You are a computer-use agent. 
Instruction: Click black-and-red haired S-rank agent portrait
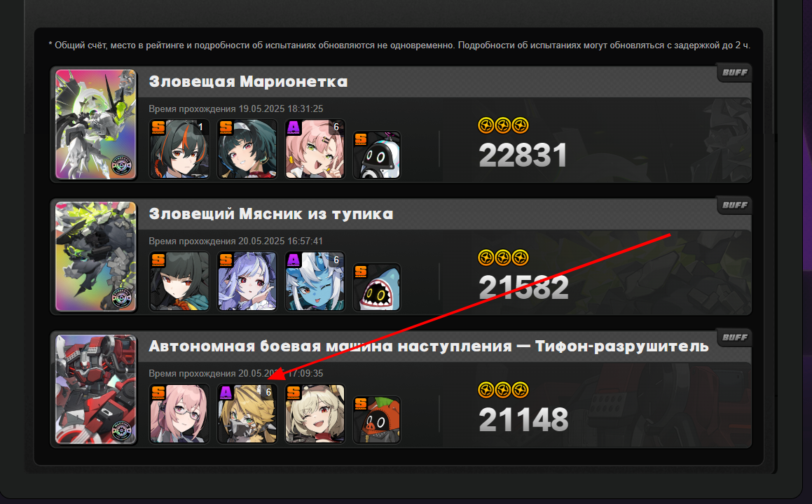[179, 149]
